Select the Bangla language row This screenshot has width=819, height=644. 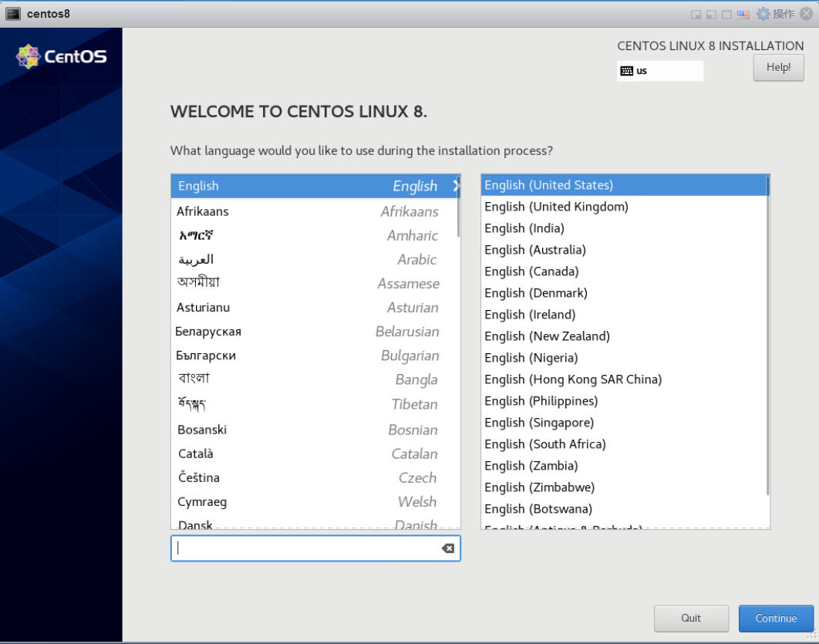click(x=315, y=379)
